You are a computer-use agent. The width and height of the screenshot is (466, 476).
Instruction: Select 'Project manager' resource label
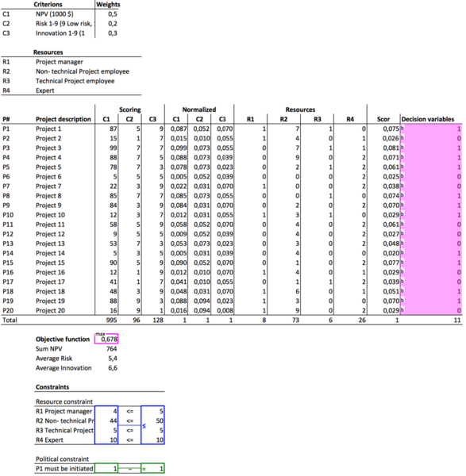click(60, 62)
